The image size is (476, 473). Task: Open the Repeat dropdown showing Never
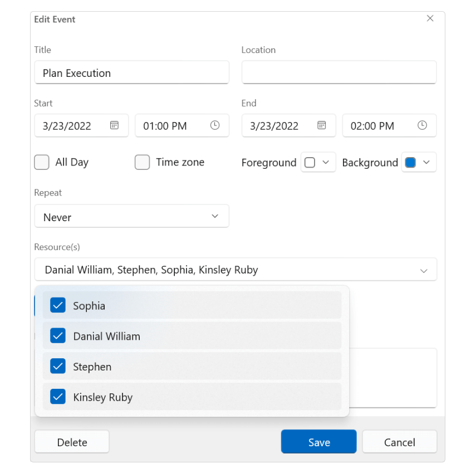click(131, 216)
